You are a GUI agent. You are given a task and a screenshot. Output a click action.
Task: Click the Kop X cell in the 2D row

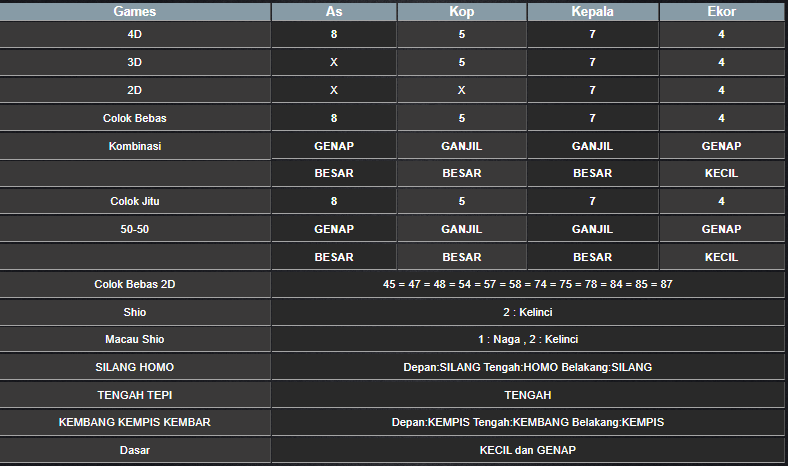point(461,90)
